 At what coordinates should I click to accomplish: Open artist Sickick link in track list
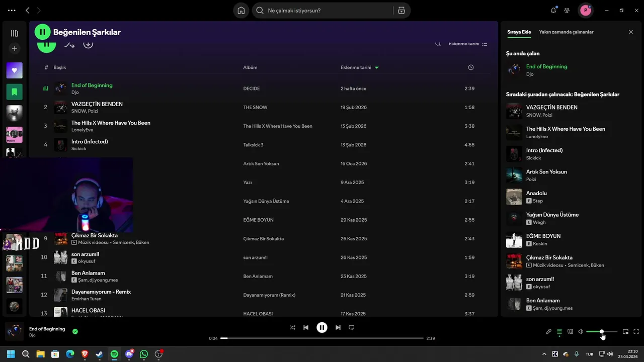(79, 149)
